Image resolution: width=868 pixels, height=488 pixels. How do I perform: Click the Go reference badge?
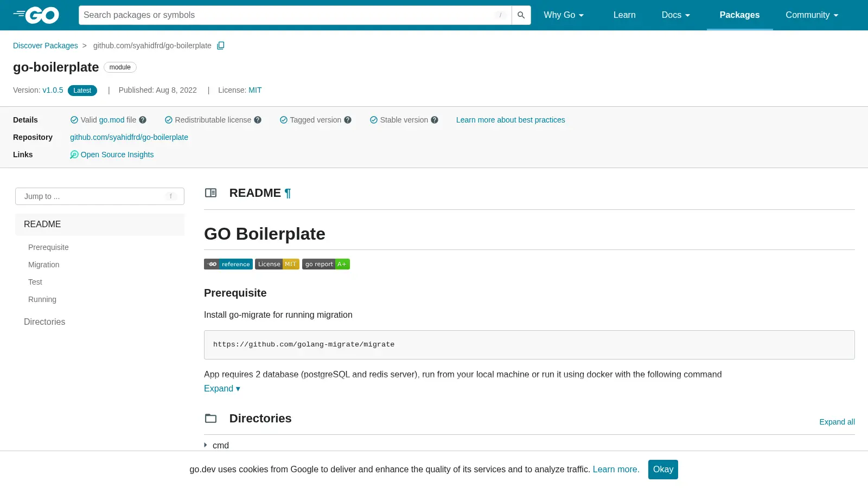(228, 264)
